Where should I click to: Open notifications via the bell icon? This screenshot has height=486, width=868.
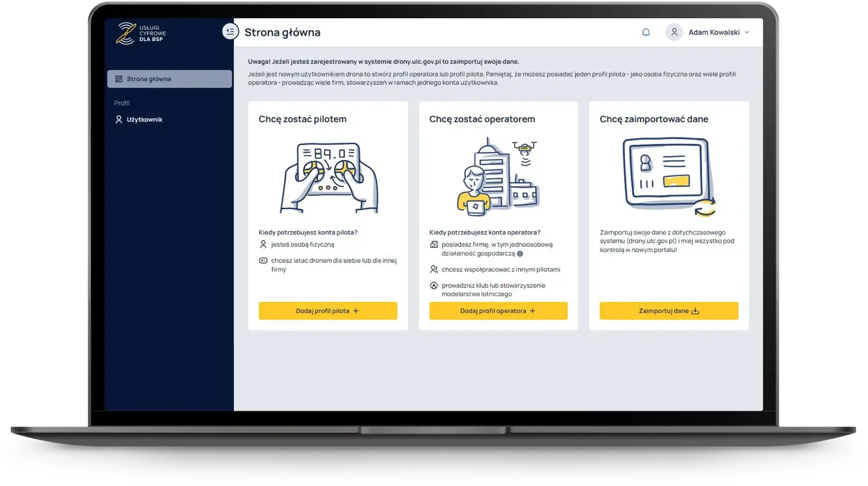[646, 32]
